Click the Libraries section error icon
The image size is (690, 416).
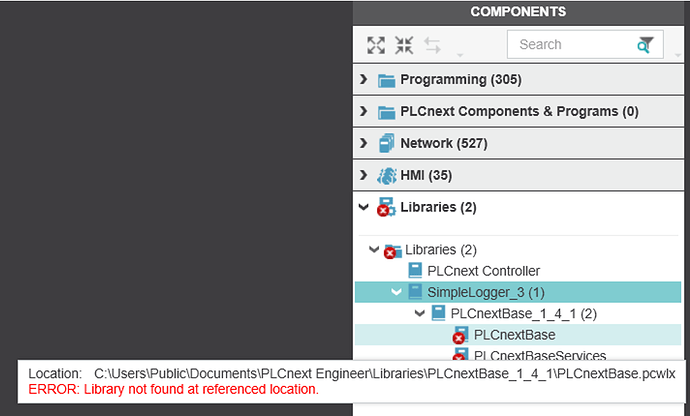click(x=386, y=207)
